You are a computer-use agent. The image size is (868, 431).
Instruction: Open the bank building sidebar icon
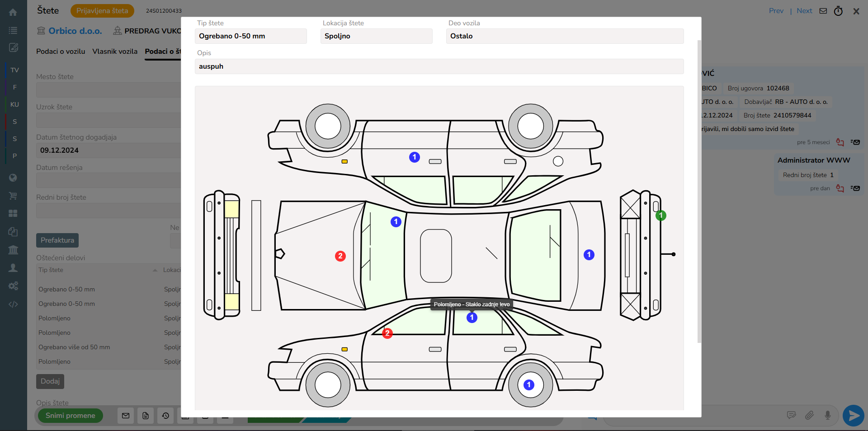[x=13, y=249]
